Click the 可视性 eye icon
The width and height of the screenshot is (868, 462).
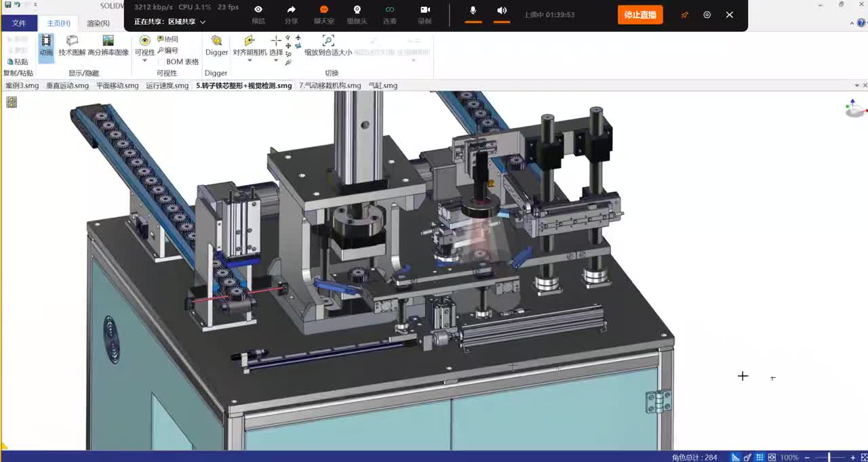coord(144,41)
